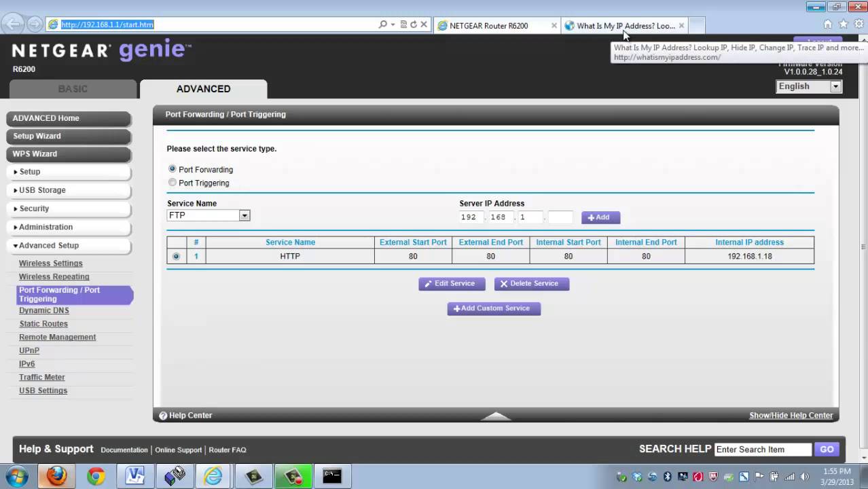This screenshot has width=868, height=489.
Task: Open the volume speaker tray icon
Action: tap(805, 477)
